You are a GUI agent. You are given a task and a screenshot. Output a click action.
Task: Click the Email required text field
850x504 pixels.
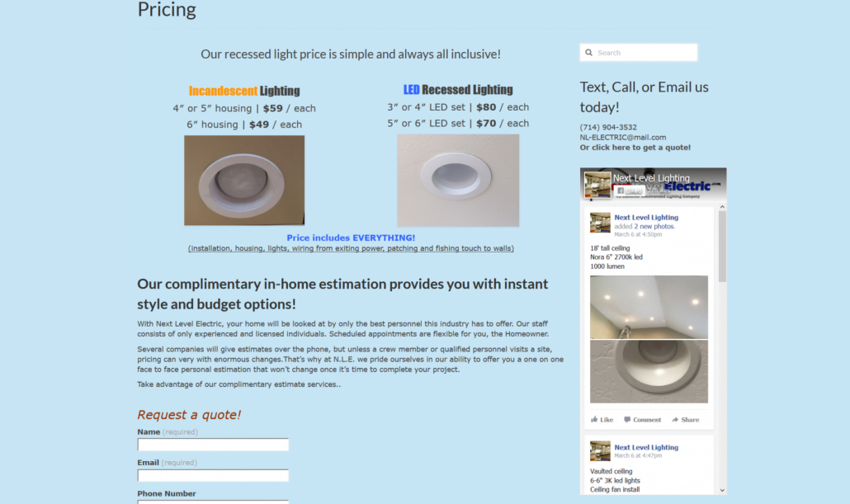coord(213,476)
